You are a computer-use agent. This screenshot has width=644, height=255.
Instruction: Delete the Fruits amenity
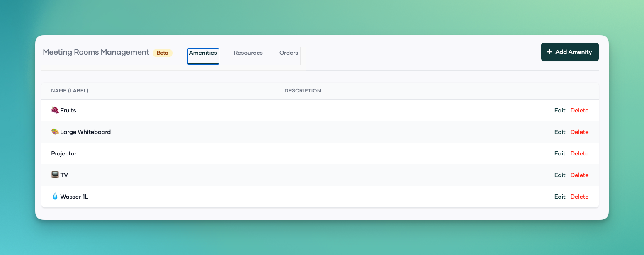point(579,110)
